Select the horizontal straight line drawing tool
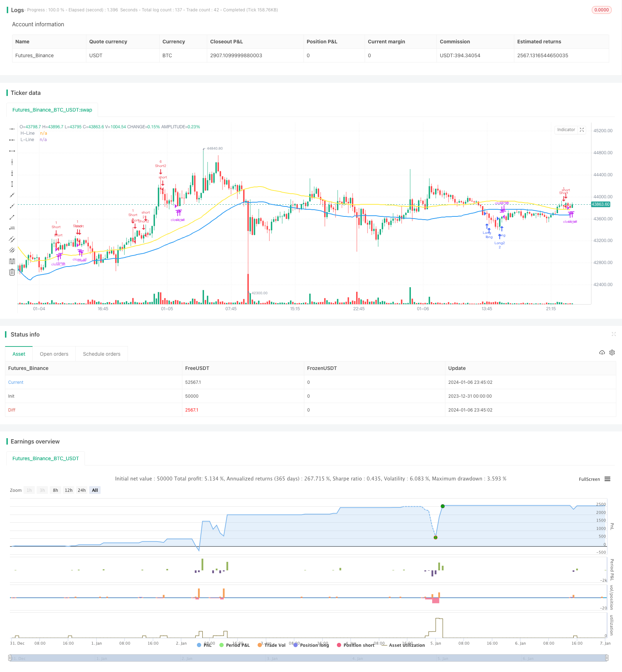The height and width of the screenshot is (672, 622). click(12, 129)
